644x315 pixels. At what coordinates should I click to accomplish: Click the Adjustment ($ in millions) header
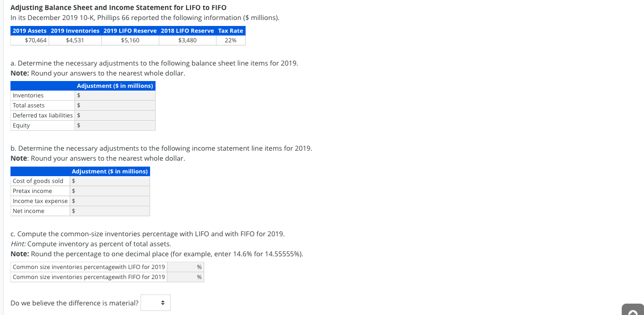(115, 86)
